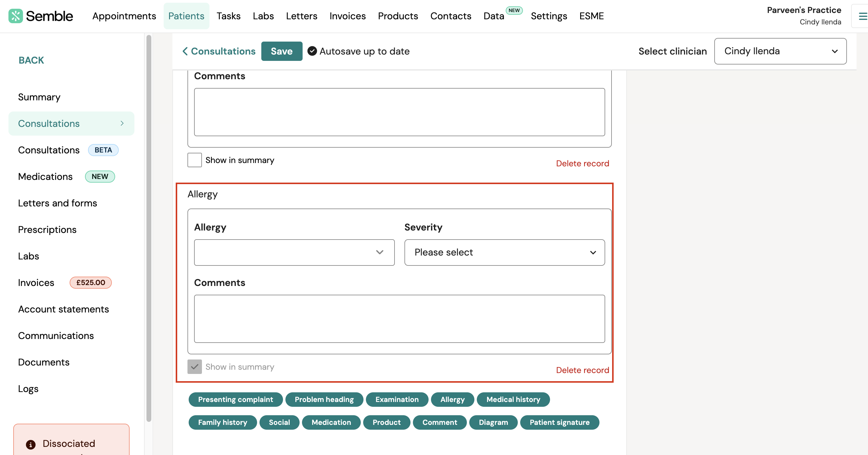This screenshot has width=868, height=455.
Task: Add a Family history section
Action: click(223, 422)
